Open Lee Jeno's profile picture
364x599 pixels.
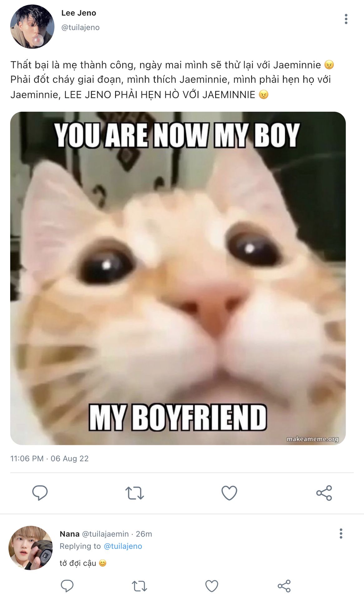pyautogui.click(x=32, y=27)
